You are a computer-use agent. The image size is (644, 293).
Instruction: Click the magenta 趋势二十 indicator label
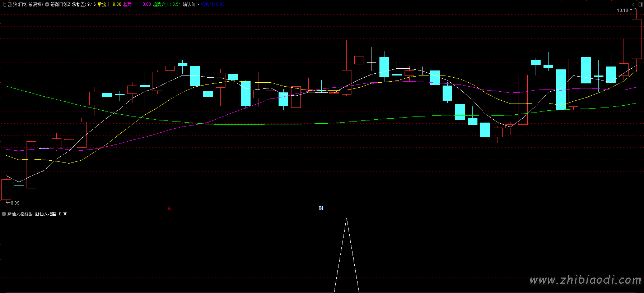tap(137, 4)
